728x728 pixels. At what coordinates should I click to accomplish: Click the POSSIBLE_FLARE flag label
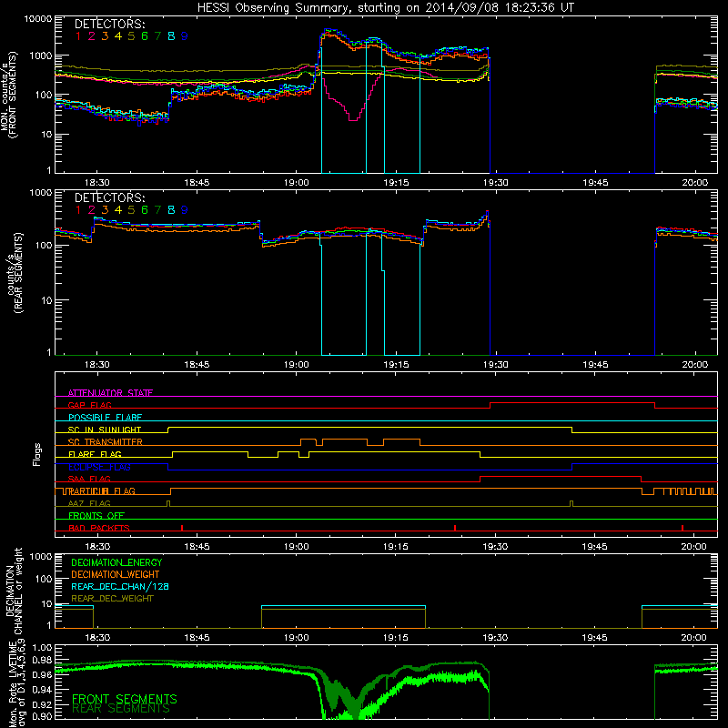[105, 418]
